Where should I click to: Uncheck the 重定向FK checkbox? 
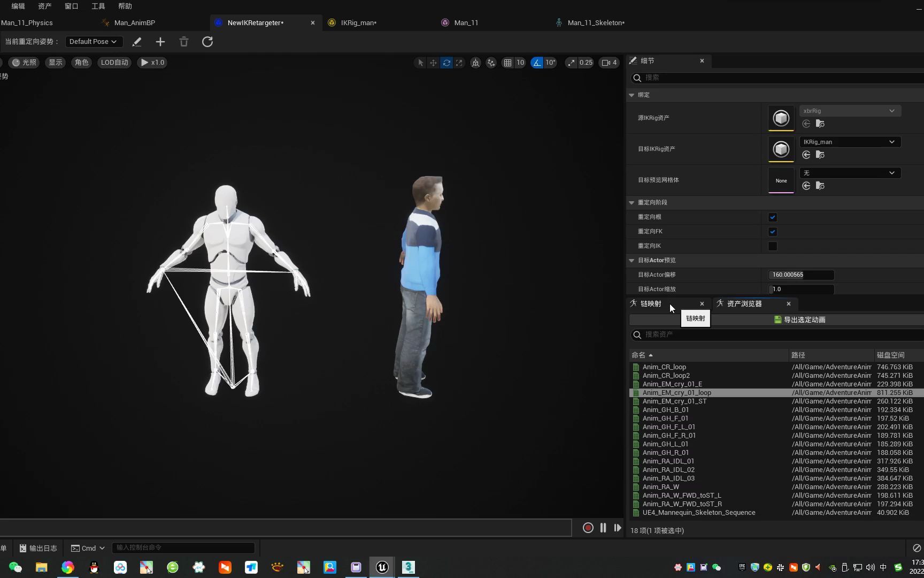click(773, 232)
